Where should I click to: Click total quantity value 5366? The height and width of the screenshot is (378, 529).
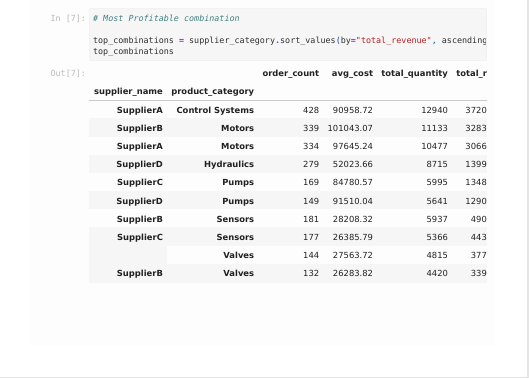click(x=437, y=237)
